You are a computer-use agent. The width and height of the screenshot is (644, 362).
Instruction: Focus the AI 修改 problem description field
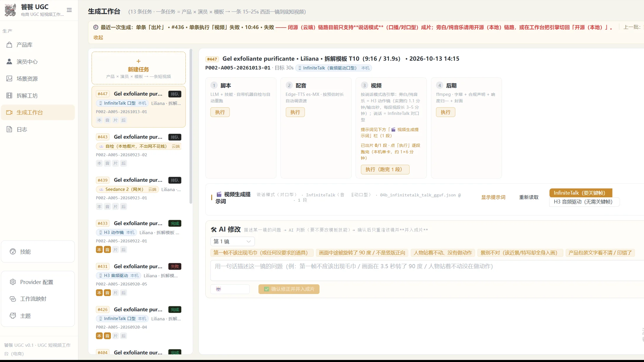point(427,270)
